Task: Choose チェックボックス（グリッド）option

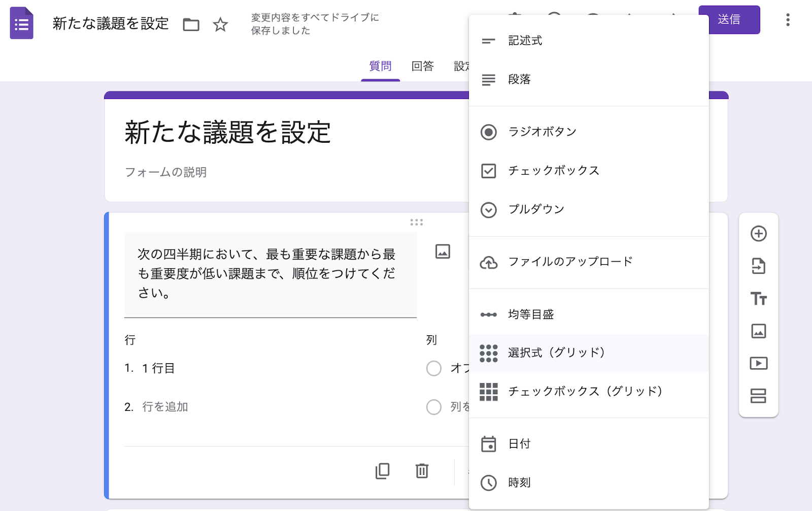Action: tap(585, 391)
